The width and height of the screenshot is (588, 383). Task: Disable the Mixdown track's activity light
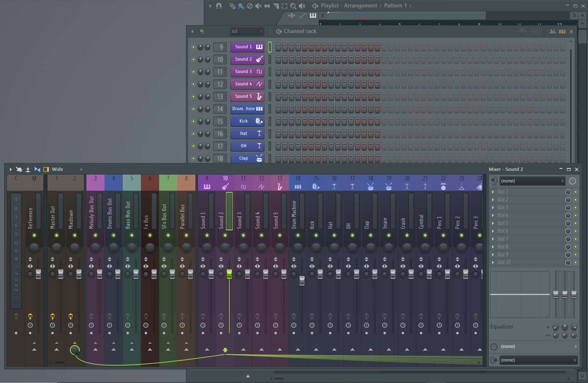tap(75, 234)
